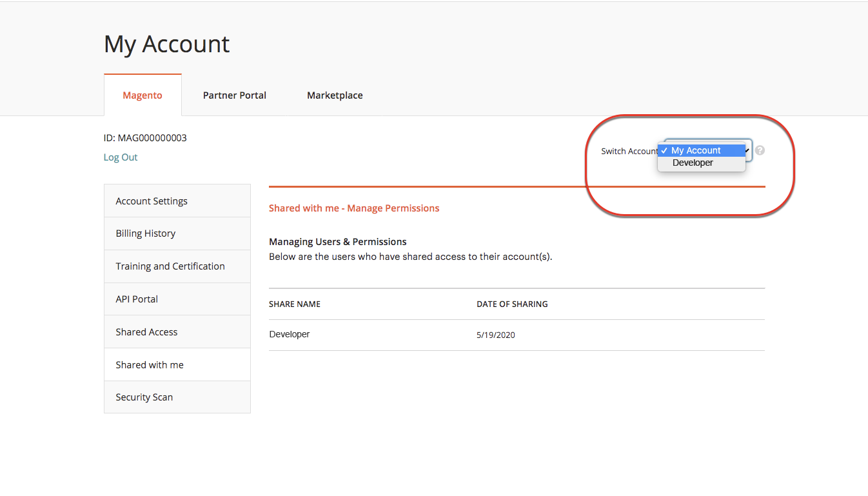Open Security Scan in the sidebar
The image size is (868, 496).
pyautogui.click(x=177, y=397)
